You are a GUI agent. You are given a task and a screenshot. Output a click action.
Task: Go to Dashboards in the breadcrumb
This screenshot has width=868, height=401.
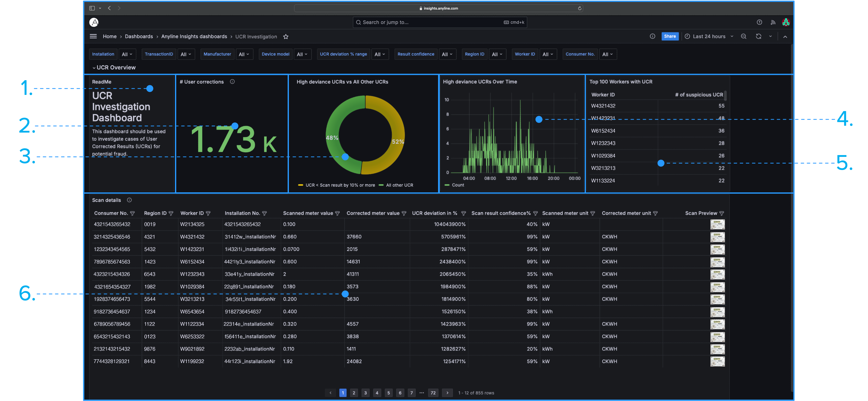pos(139,36)
